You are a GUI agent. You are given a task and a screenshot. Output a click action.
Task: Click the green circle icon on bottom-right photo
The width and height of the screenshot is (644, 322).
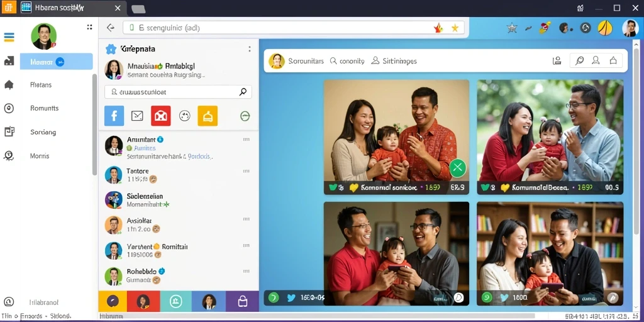pos(487,297)
